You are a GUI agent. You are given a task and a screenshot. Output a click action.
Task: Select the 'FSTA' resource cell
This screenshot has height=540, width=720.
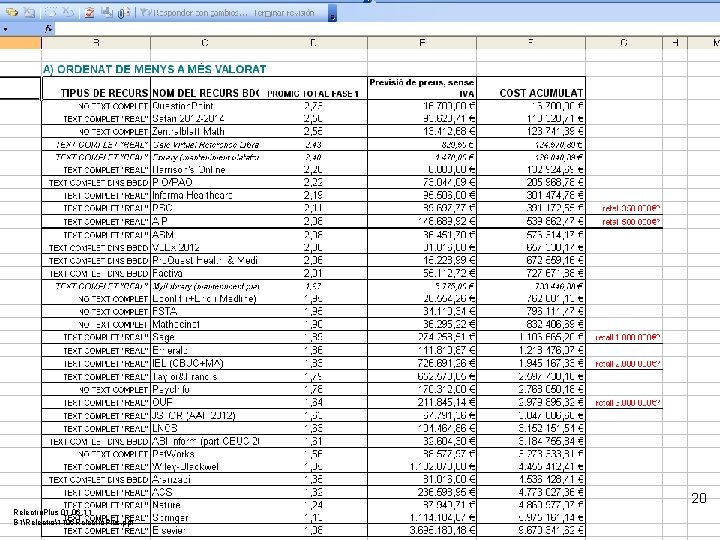[205, 311]
